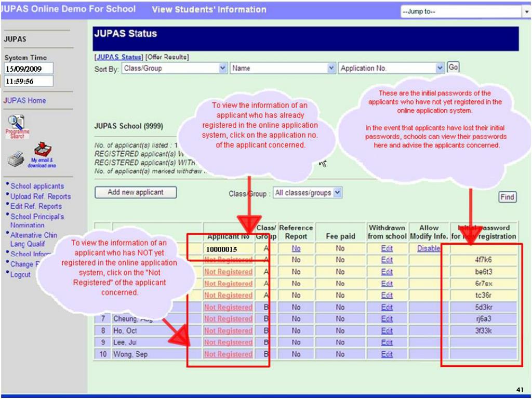532x399 pixels.
Task: Click Edit link in be6t3 password row
Action: click(x=387, y=272)
